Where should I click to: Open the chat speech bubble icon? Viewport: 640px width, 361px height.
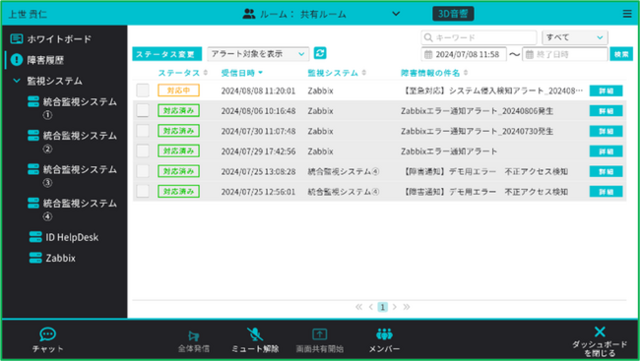[x=47, y=334]
